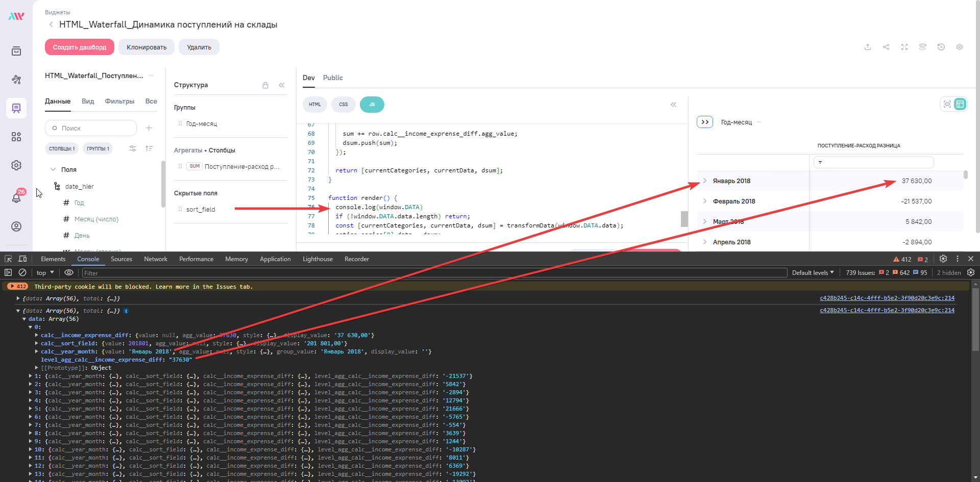Open notifications bell with 26 badge

tap(16, 197)
